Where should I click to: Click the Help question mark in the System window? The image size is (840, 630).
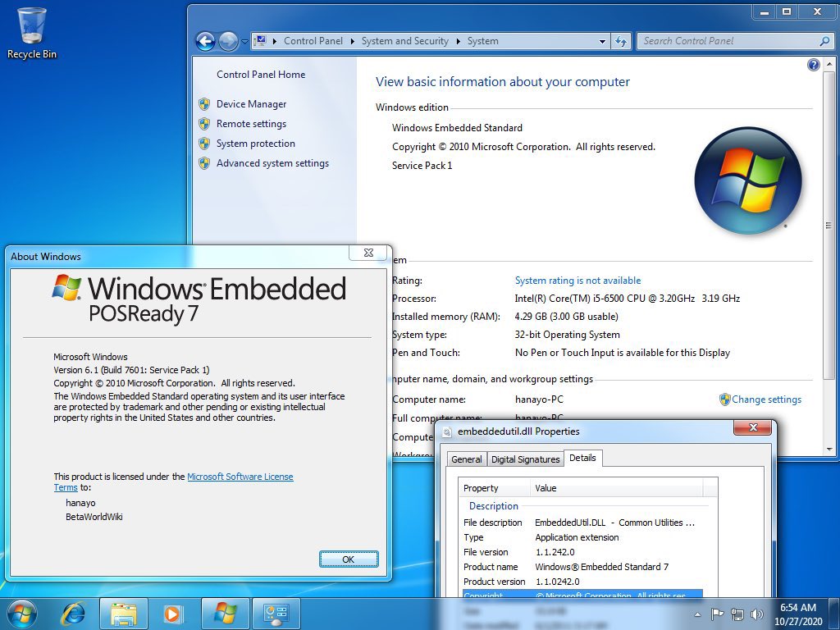coord(813,64)
